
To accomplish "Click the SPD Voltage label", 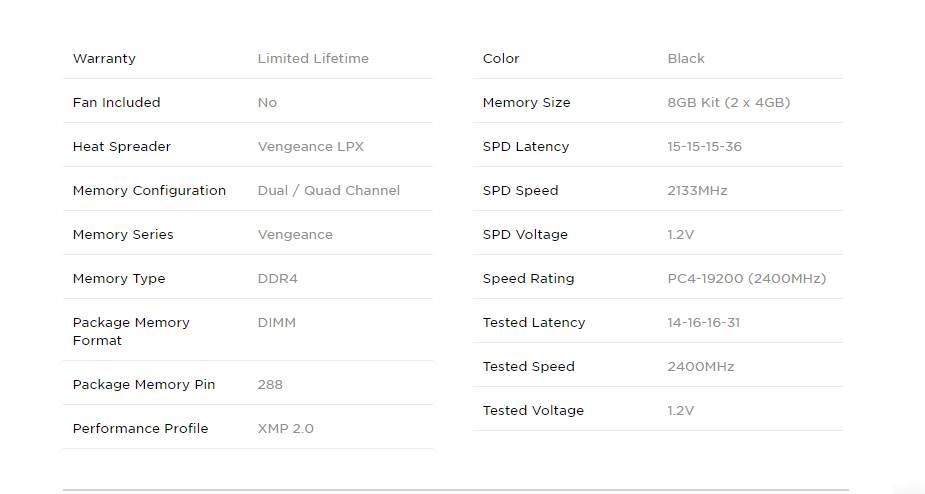I will click(525, 235).
